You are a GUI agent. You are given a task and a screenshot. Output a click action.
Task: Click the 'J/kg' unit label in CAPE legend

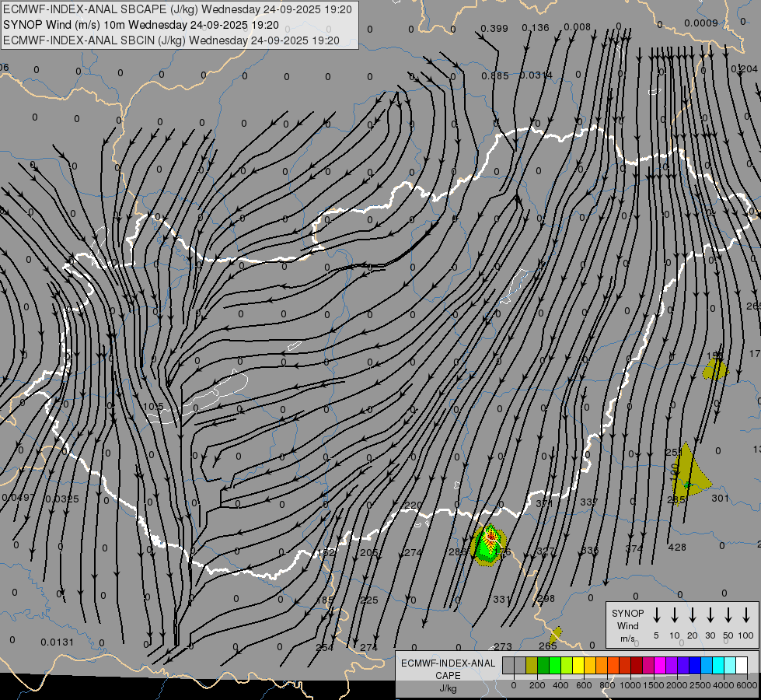(x=448, y=688)
